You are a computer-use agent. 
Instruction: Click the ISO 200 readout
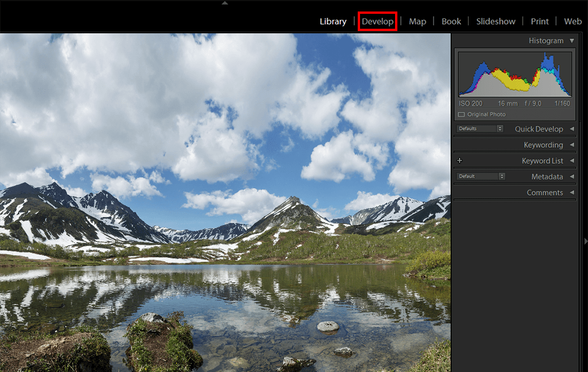tap(471, 103)
